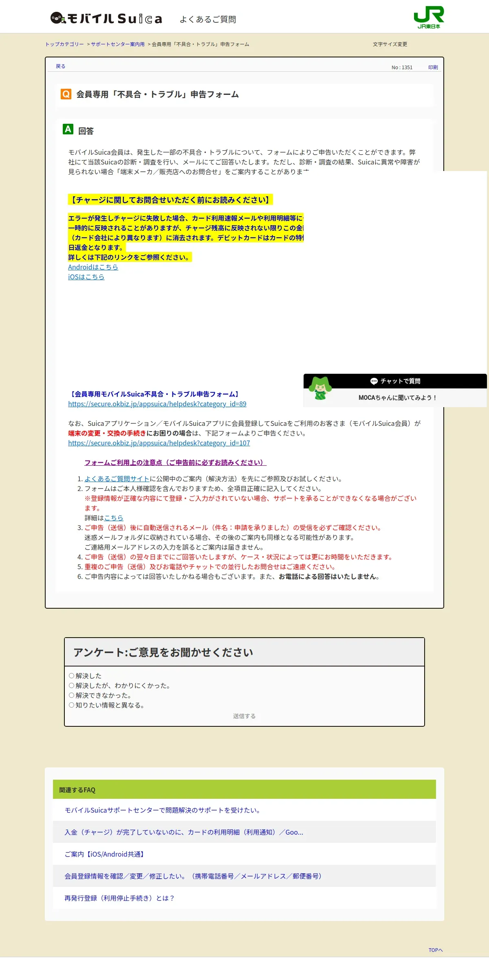Click red text 端末の変更・交換の手続き

click(x=107, y=433)
